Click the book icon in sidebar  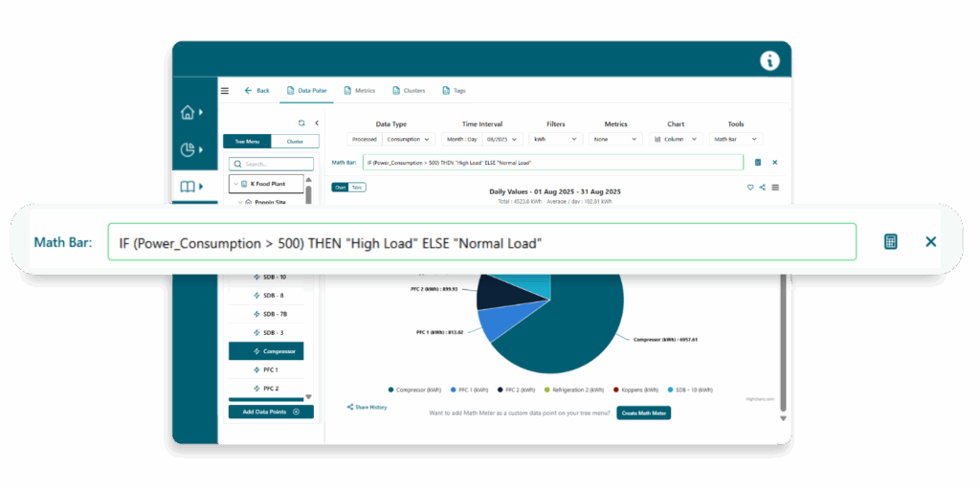click(x=188, y=186)
